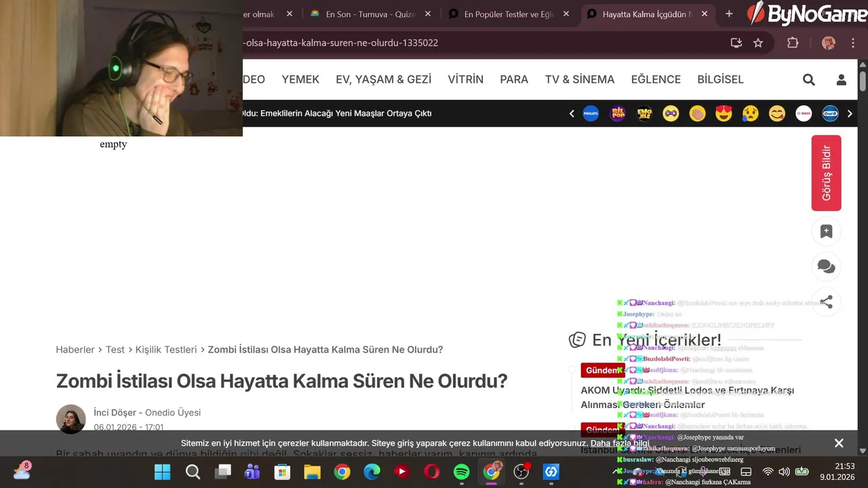Share the article using share icon
Screen dimensions: 868x488
click(826, 302)
